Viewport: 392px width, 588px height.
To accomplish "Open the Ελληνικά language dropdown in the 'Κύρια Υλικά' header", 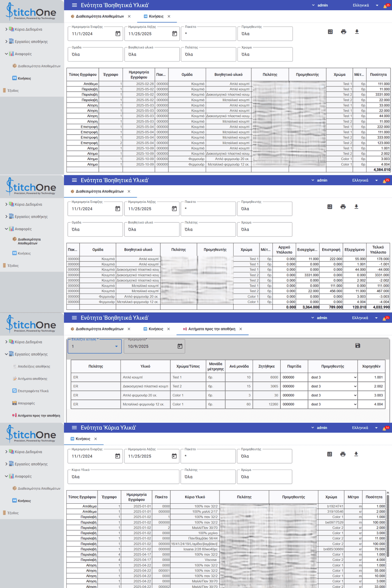I will 365,428.
